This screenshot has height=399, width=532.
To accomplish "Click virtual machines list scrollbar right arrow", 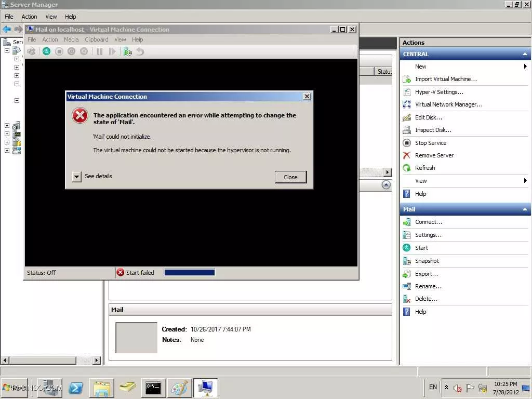I will [388, 172].
